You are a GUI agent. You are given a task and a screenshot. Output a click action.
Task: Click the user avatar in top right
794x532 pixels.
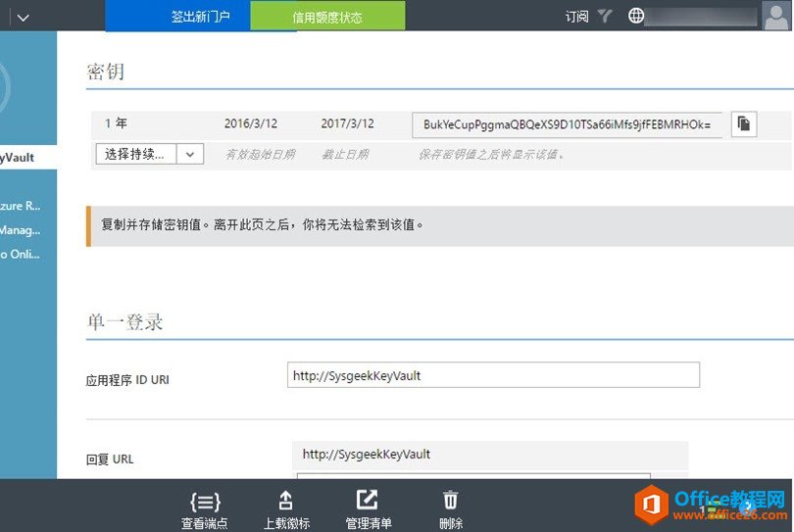pos(774,16)
